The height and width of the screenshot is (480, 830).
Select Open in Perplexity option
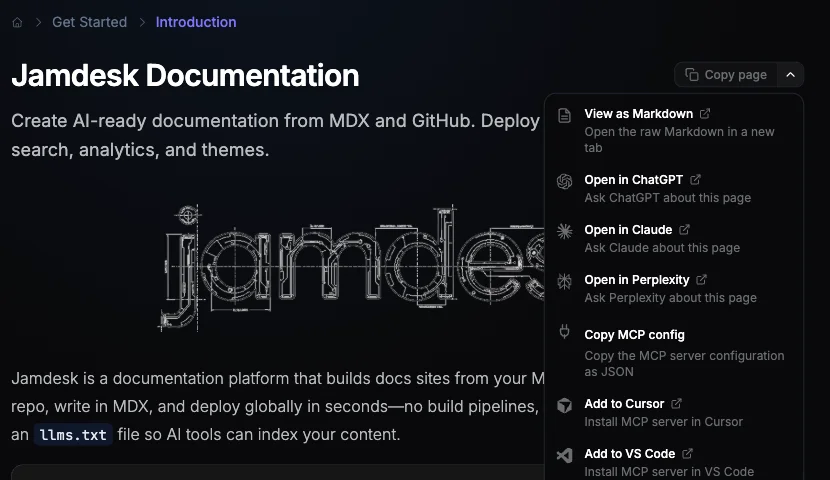coord(636,280)
